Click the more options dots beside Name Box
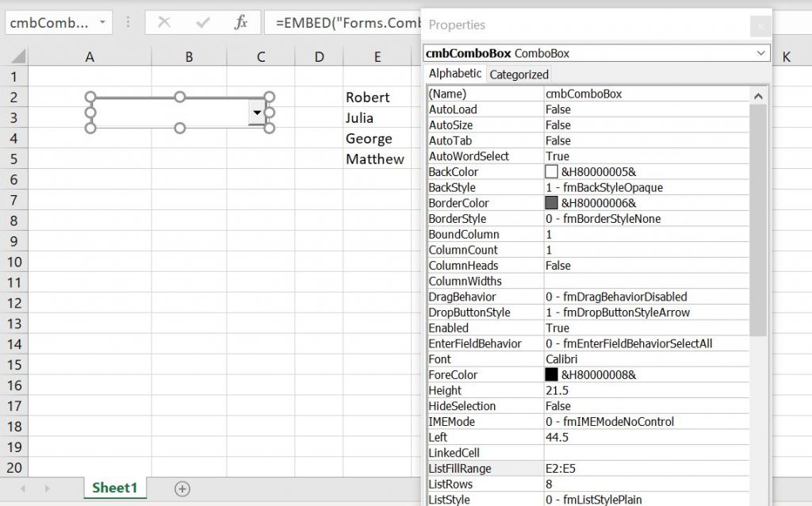This screenshot has width=812, height=506. (x=127, y=23)
